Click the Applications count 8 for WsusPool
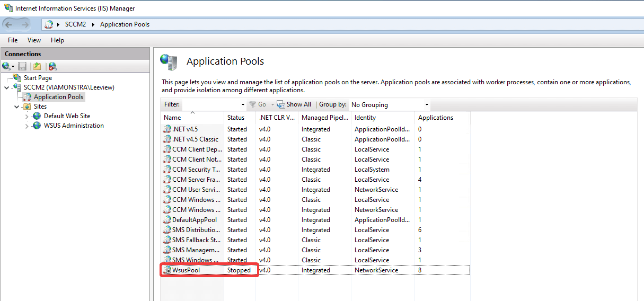This screenshot has height=301, width=644. 420,270
